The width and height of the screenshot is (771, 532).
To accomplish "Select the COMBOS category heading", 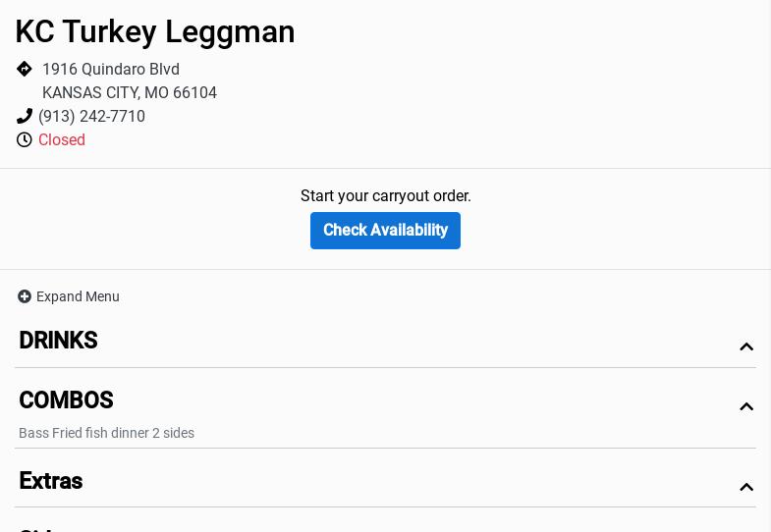I will tap(66, 400).
